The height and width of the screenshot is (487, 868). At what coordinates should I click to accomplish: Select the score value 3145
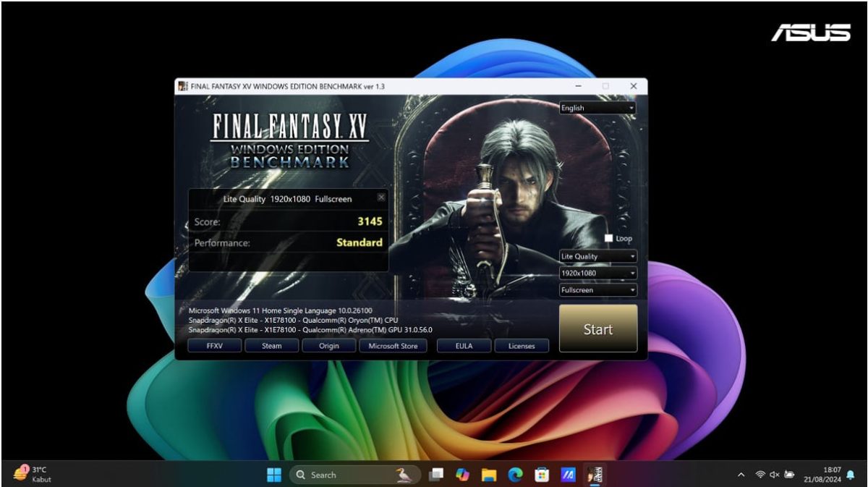[x=370, y=221]
